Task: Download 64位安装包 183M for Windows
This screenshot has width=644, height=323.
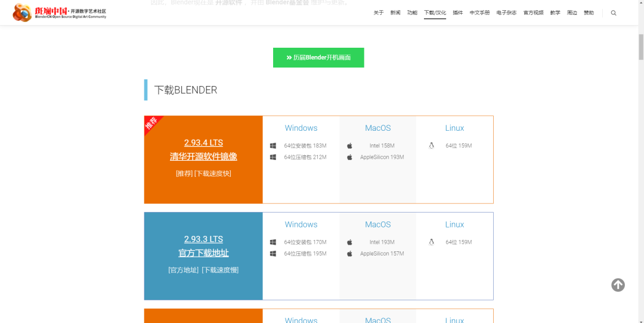Action: click(x=305, y=146)
